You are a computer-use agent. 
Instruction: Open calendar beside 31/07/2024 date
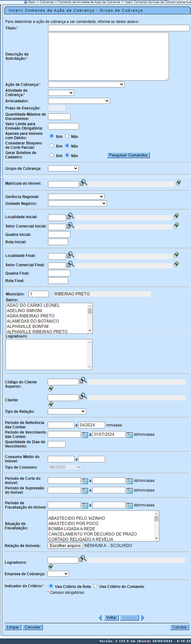pos(130,435)
